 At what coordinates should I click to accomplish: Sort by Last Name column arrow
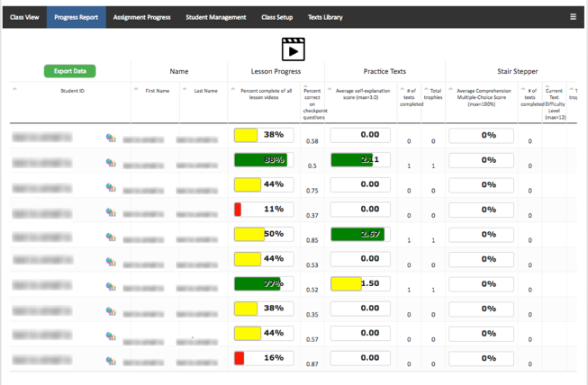[x=185, y=89]
